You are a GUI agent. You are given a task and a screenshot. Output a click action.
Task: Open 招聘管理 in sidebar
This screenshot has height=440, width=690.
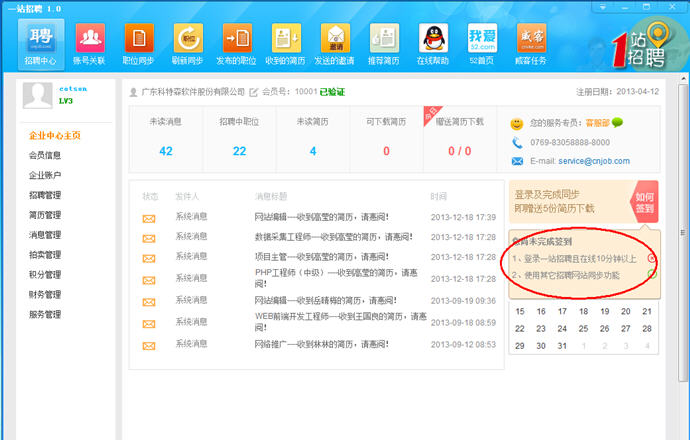point(45,195)
